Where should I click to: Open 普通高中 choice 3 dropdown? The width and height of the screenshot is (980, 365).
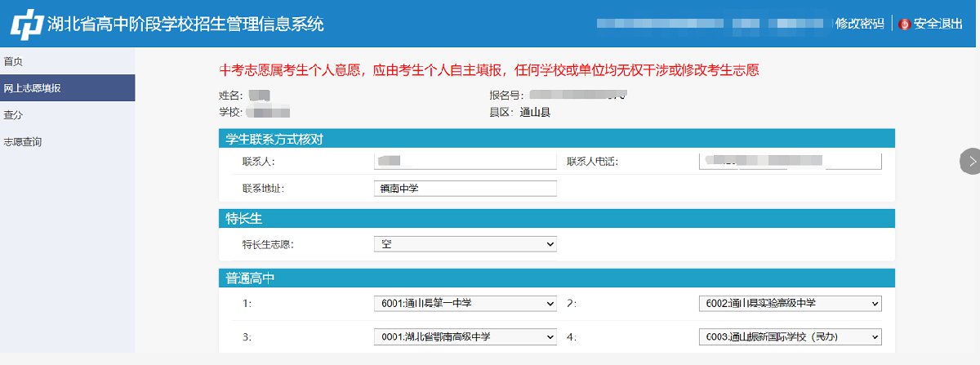[465, 336]
